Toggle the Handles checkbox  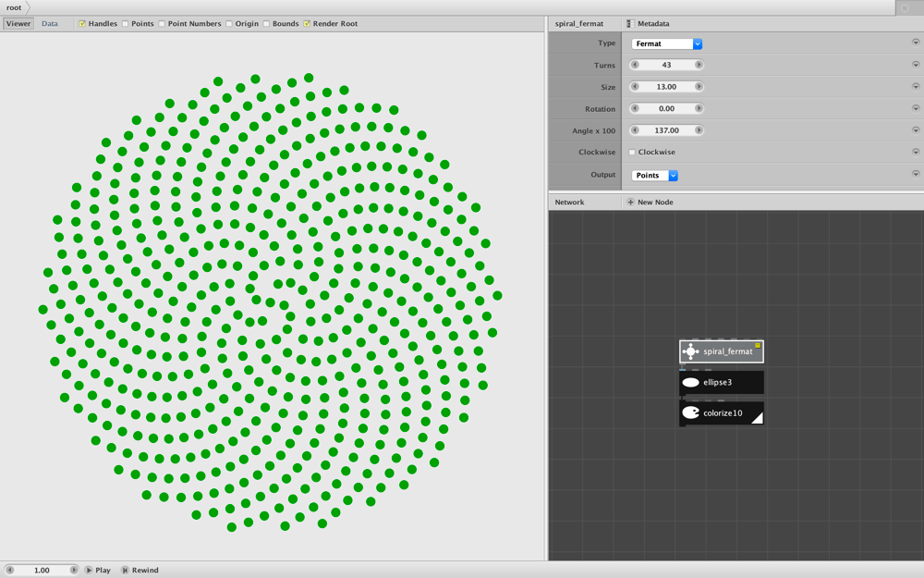tap(82, 24)
